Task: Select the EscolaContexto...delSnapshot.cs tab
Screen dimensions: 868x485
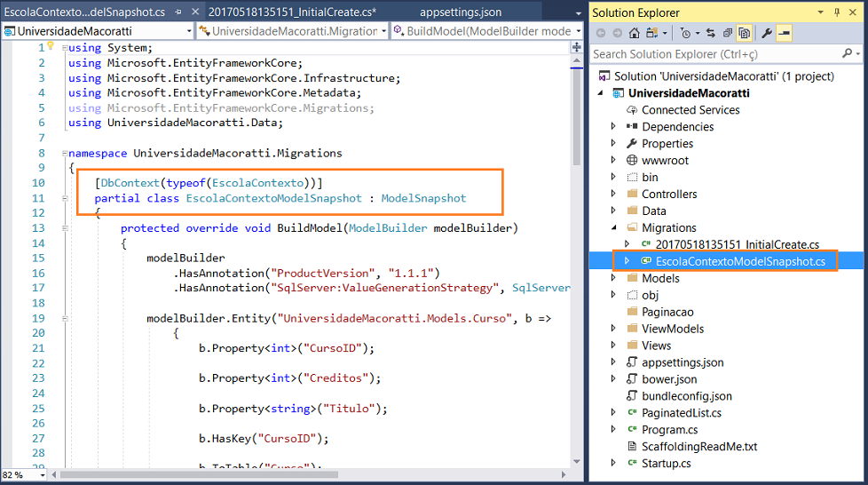Action: coord(84,12)
